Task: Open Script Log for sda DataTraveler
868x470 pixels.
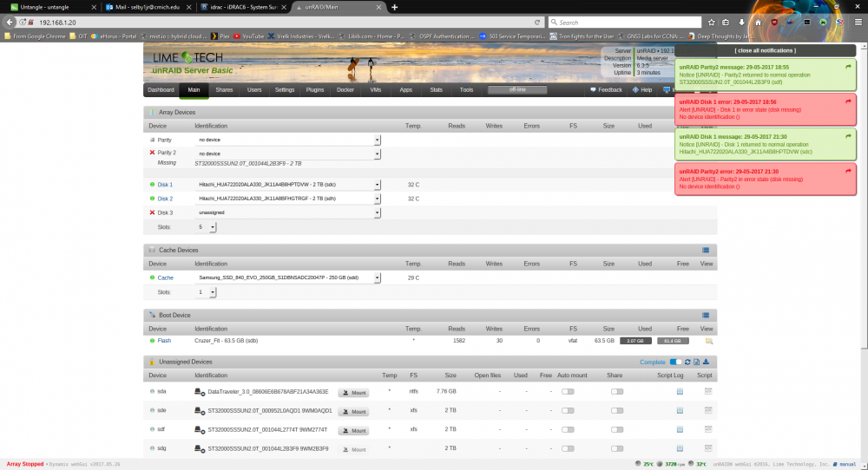Action: click(x=680, y=391)
